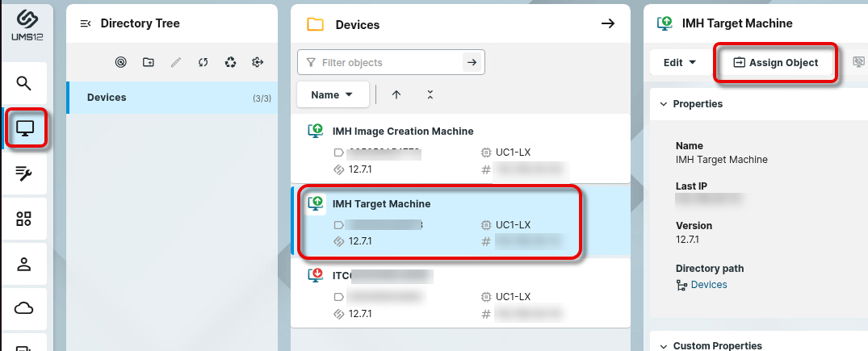Image resolution: width=868 pixels, height=351 pixels.
Task: Open the Name sort dropdown
Action: tap(332, 94)
